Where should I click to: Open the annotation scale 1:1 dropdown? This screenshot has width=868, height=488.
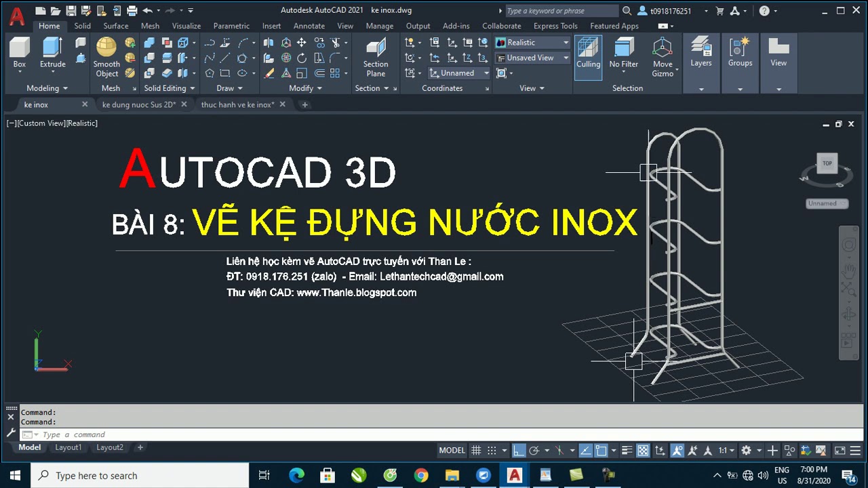[727, 451]
